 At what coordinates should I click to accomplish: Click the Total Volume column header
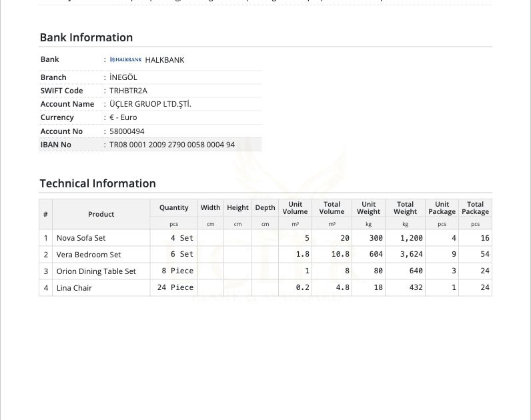coord(332,208)
